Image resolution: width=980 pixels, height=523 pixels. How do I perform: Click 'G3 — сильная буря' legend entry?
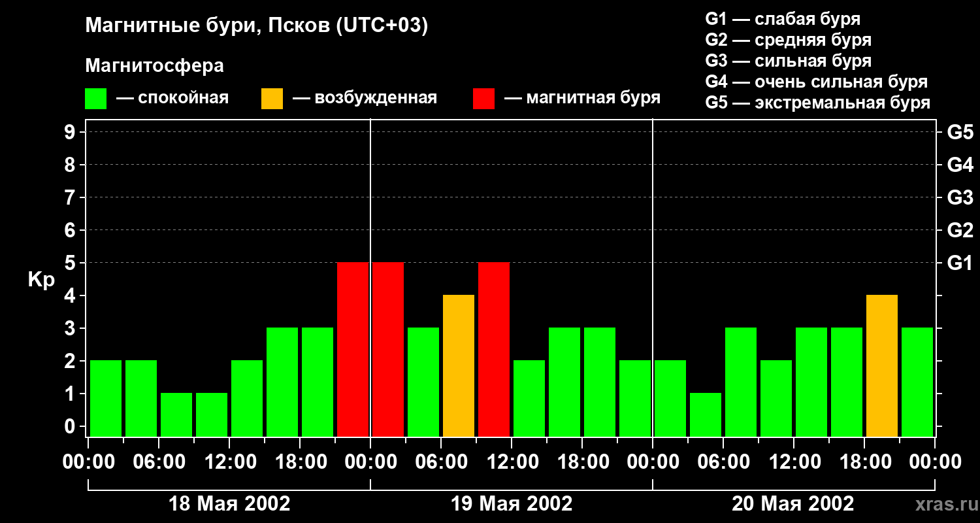coord(788,61)
